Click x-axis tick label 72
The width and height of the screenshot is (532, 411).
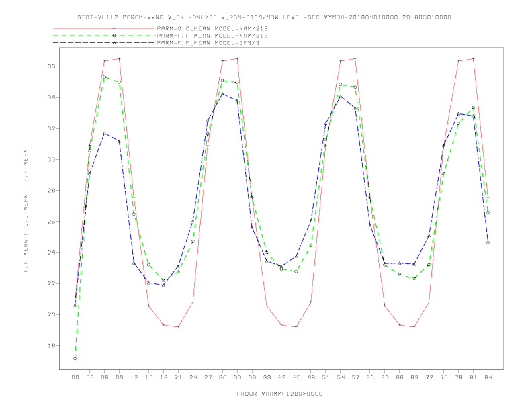click(429, 377)
